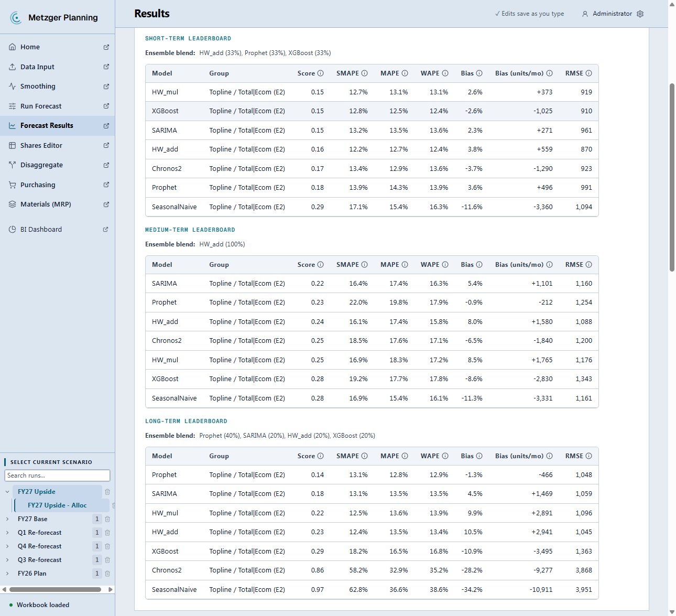Open Disaggregate external link icon

[x=106, y=165]
